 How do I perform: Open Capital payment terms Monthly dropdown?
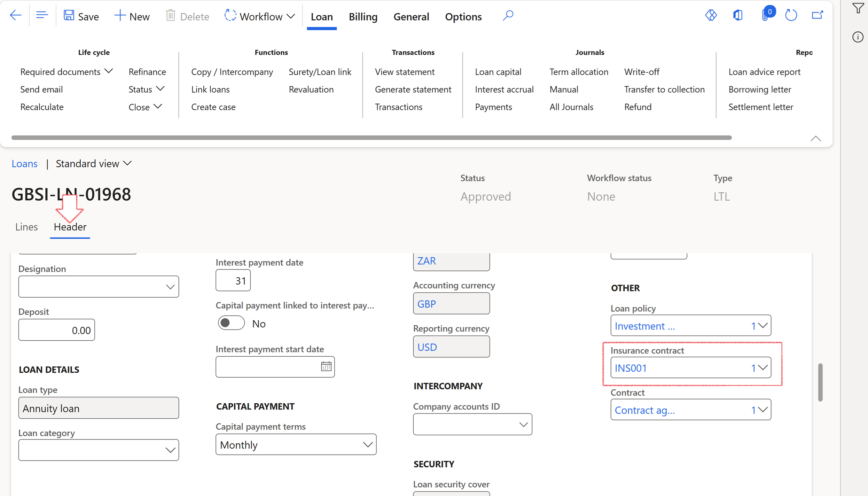(367, 445)
